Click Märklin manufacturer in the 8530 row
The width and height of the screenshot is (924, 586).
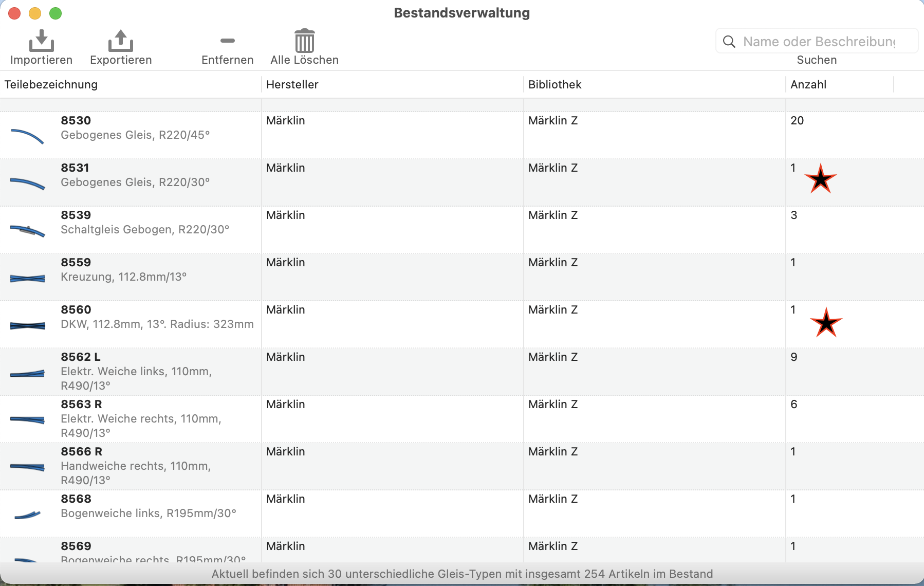click(286, 121)
